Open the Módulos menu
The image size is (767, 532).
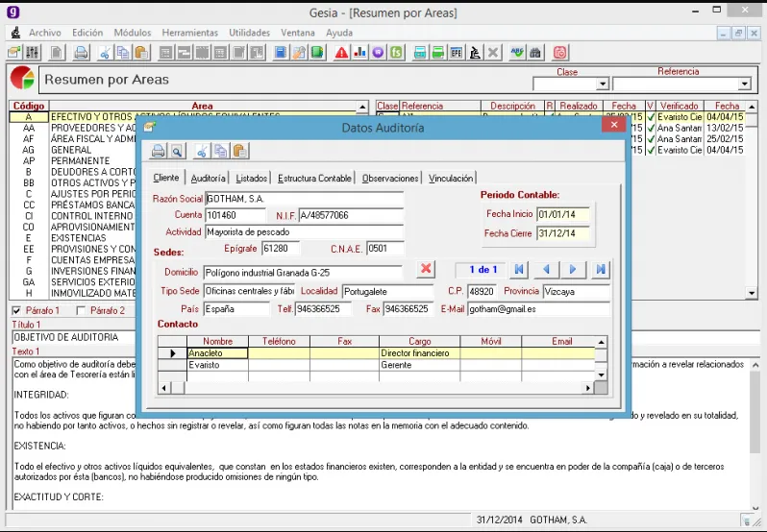click(x=133, y=33)
